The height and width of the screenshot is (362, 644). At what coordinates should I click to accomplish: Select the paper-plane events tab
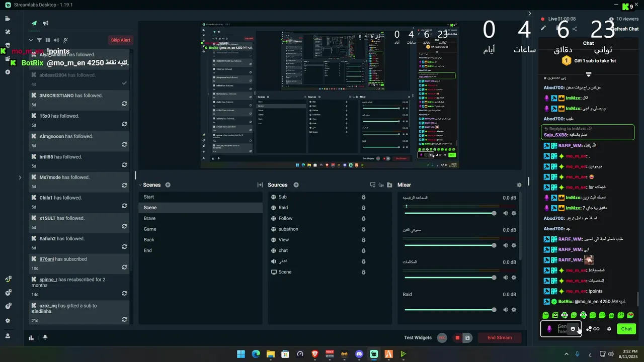pos(34,23)
